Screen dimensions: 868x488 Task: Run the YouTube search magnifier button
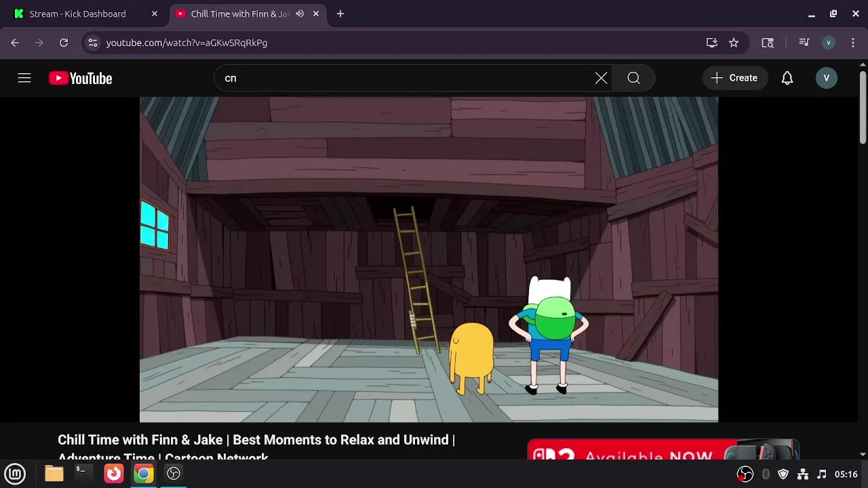coord(633,78)
